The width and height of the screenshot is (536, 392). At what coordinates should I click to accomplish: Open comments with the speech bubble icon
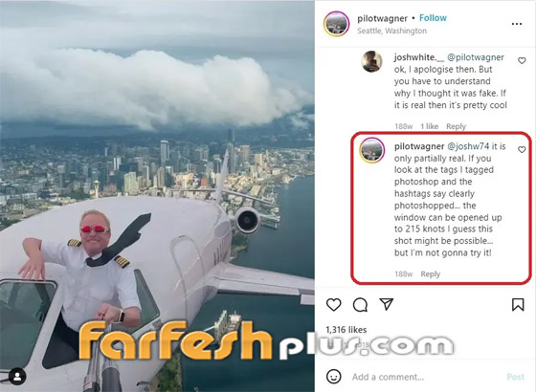tap(360, 305)
